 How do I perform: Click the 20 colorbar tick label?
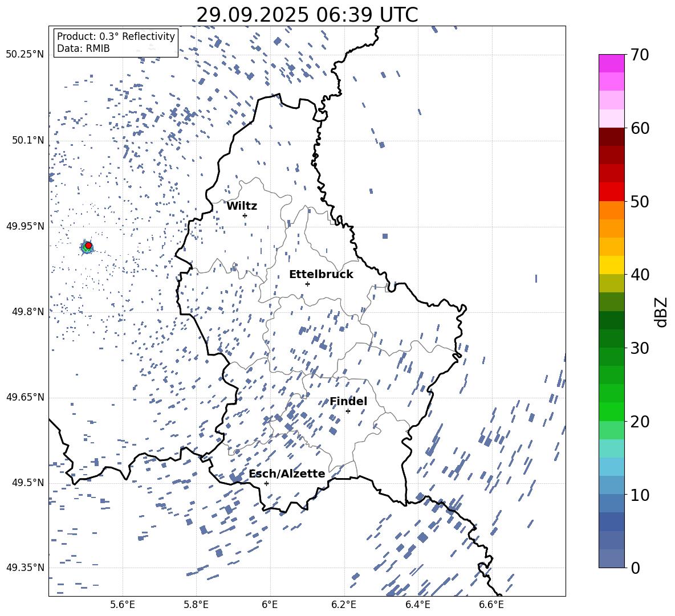click(x=639, y=421)
